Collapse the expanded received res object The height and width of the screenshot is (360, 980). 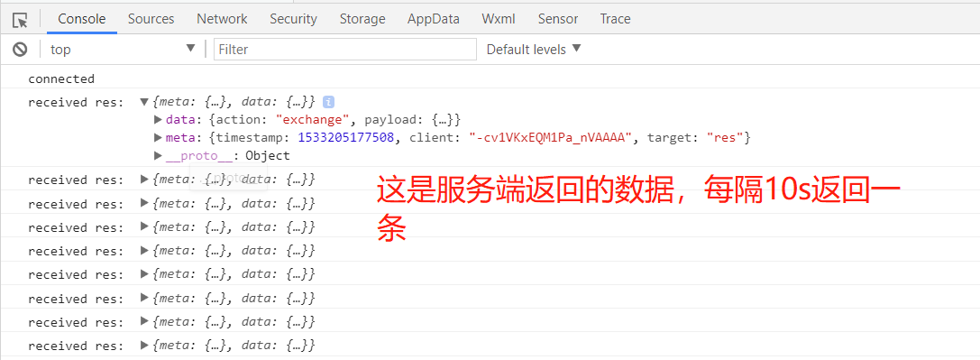click(144, 102)
